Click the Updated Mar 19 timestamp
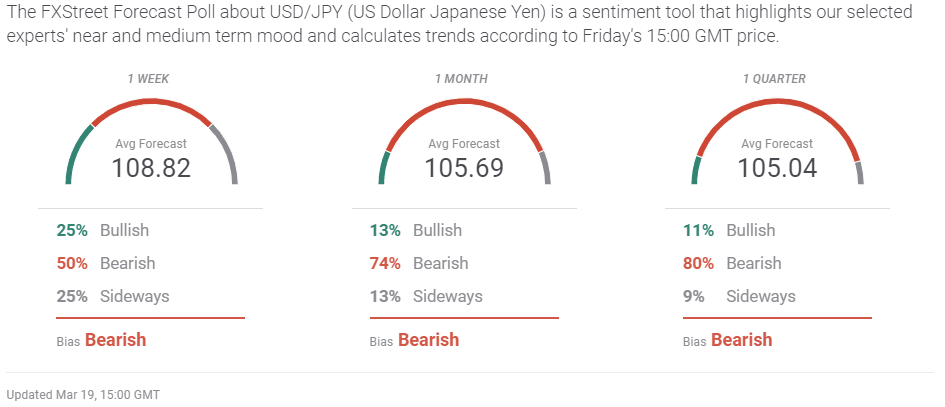The height and width of the screenshot is (407, 945). tap(83, 395)
